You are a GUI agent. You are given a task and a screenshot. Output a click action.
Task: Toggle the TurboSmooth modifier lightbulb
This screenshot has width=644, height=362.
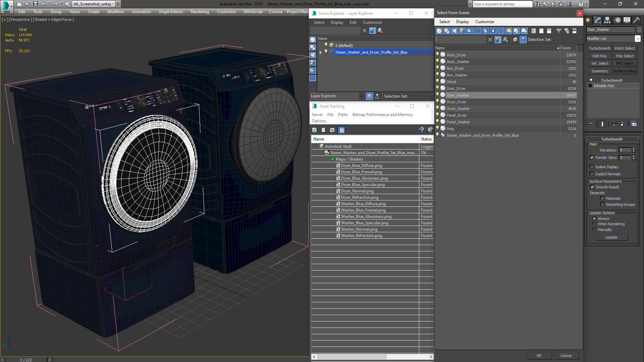[x=591, y=80]
